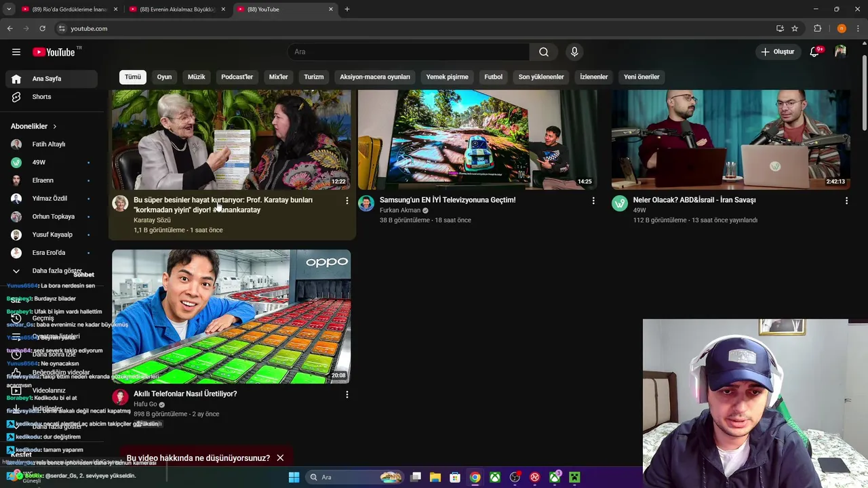Open the Chrome profile 'n' avatar
This screenshot has height=488, width=868.
(842, 28)
